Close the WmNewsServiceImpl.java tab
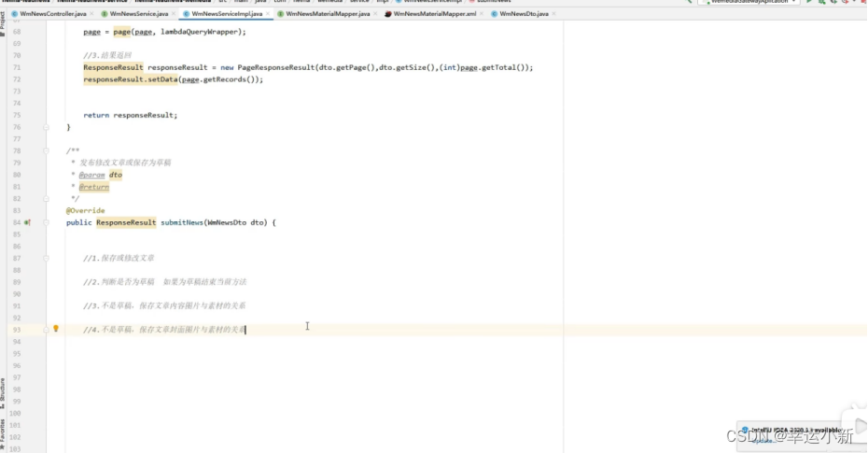 [268, 14]
